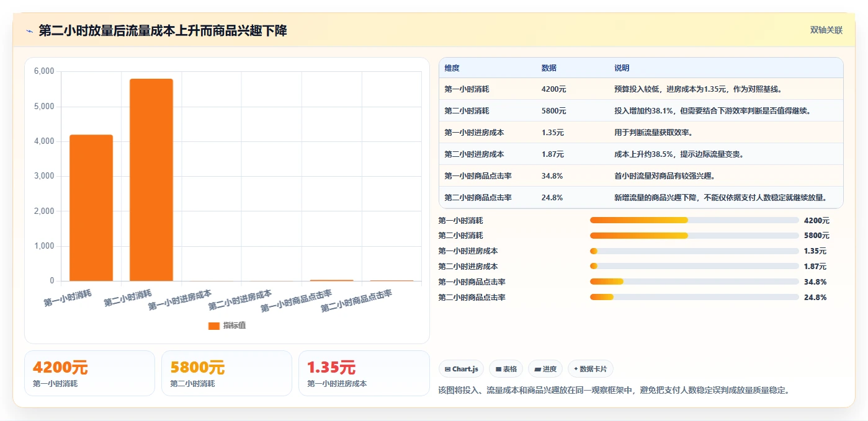Image resolution: width=868 pixels, height=421 pixels.
Task: Click the 第一小时商品点击率 progress bar
Action: click(694, 282)
